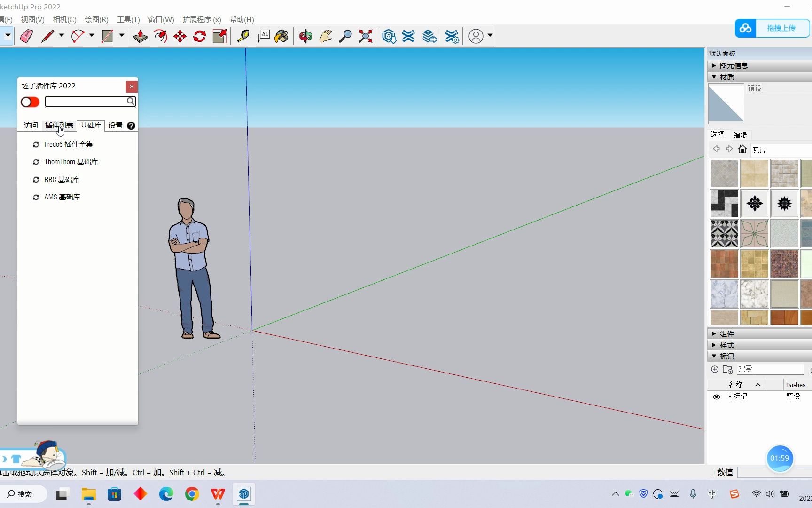Viewport: 812px width, 508px height.
Task: Select the Paint Bucket tool
Action: coord(281,36)
